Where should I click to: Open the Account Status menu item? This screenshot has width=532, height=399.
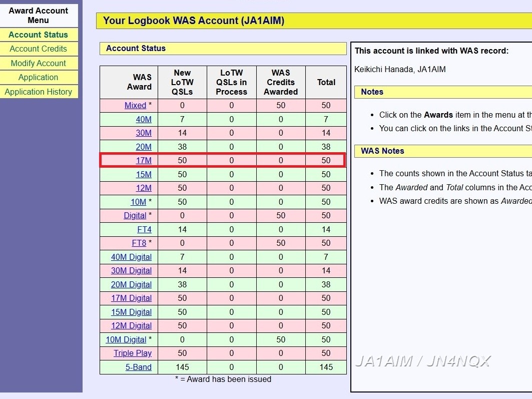pos(38,35)
